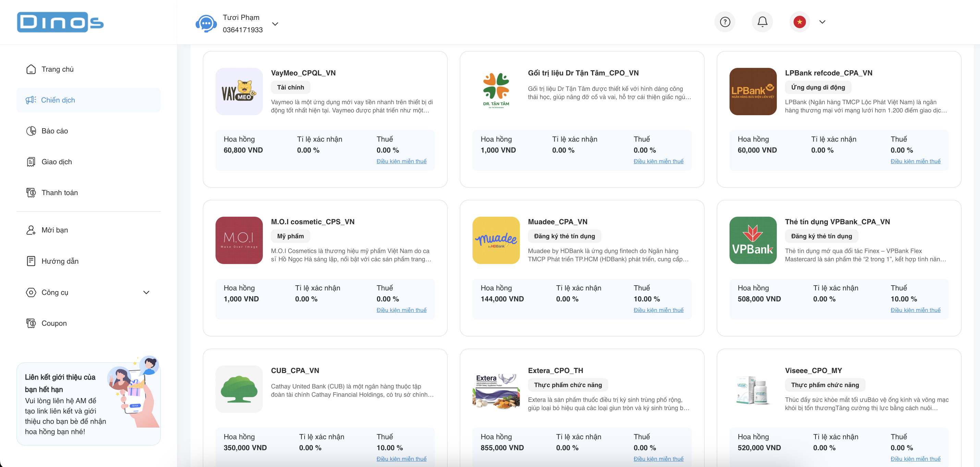This screenshot has height=467, width=980.
Task: Open the Muadee_CPA_VN campaign title
Action: 558,222
